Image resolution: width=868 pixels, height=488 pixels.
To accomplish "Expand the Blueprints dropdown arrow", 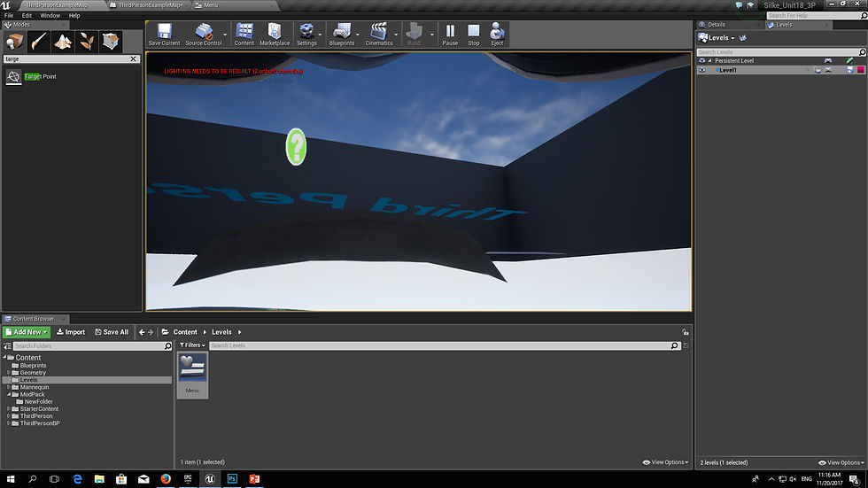I will [358, 35].
